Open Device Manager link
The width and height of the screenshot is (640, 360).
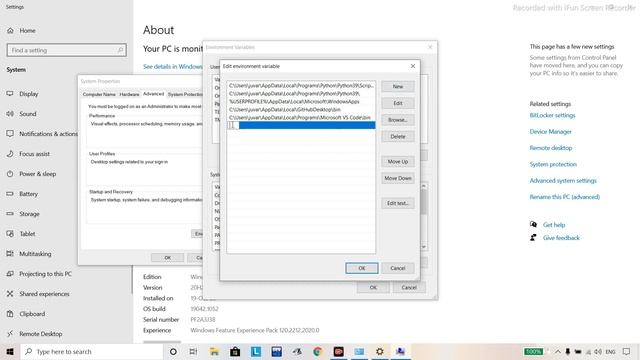(550, 132)
